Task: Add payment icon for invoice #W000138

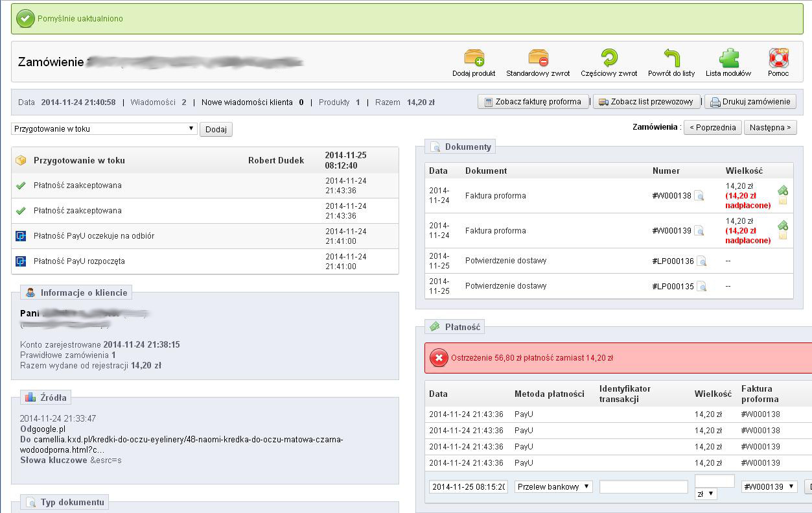Action: pos(783,190)
